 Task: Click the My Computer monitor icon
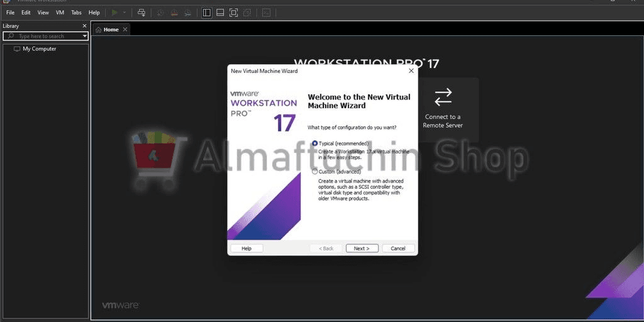click(x=17, y=49)
